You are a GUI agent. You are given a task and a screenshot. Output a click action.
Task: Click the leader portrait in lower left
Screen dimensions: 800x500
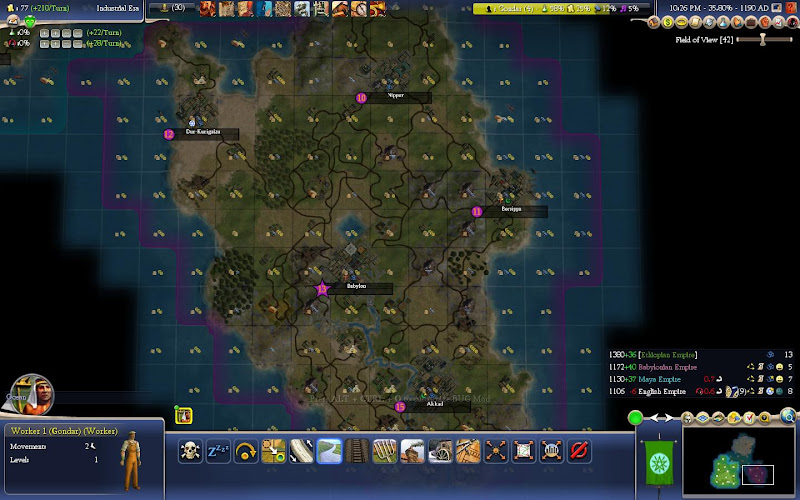[x=32, y=395]
